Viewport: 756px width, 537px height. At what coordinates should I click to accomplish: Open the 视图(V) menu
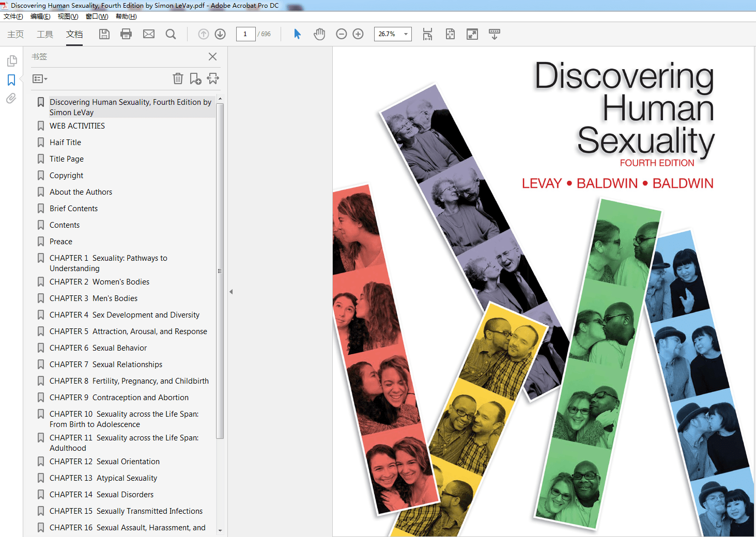click(x=68, y=17)
